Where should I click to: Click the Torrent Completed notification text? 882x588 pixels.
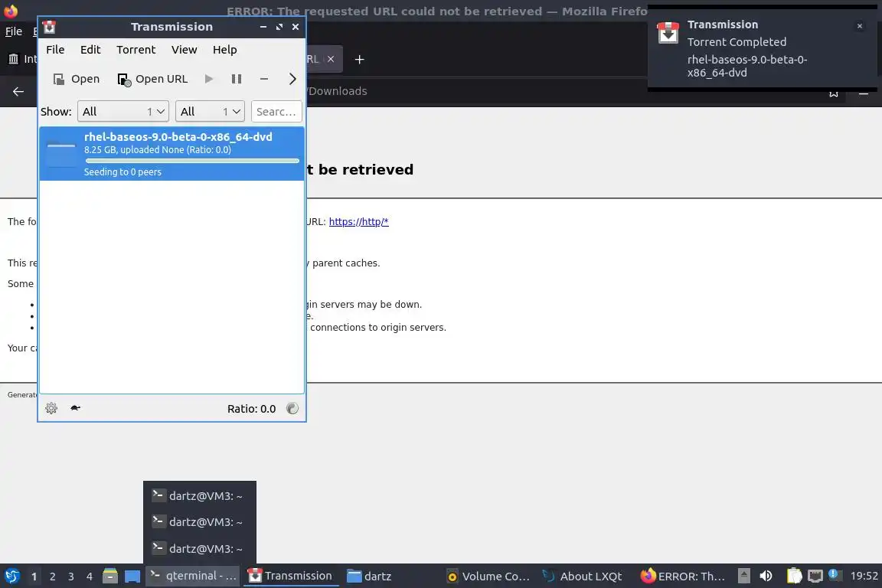[737, 42]
